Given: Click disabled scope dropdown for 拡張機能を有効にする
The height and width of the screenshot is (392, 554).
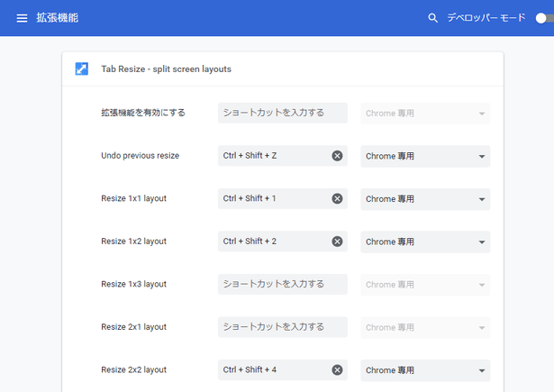Looking at the screenshot, I should pos(425,114).
